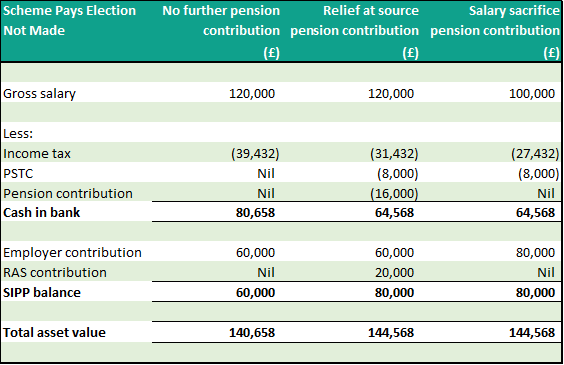Select the PSTC row label
This screenshot has width=564, height=365.
(18, 174)
